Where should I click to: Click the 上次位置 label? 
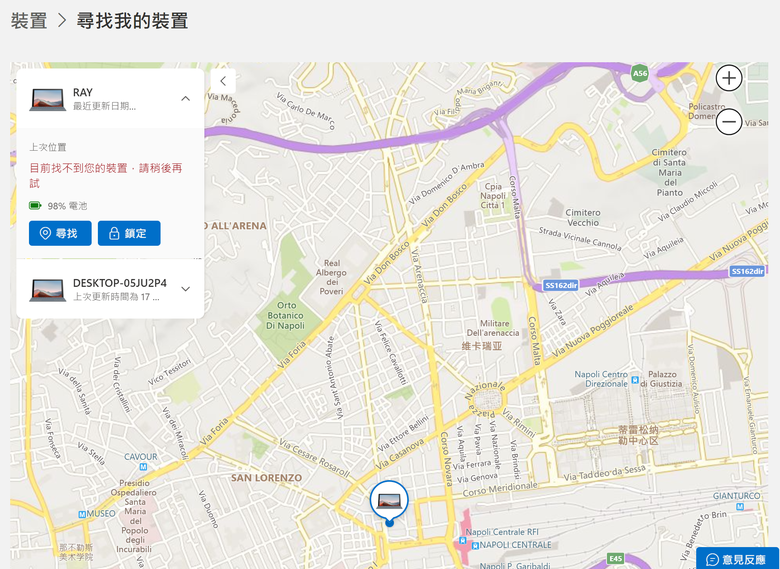click(48, 147)
